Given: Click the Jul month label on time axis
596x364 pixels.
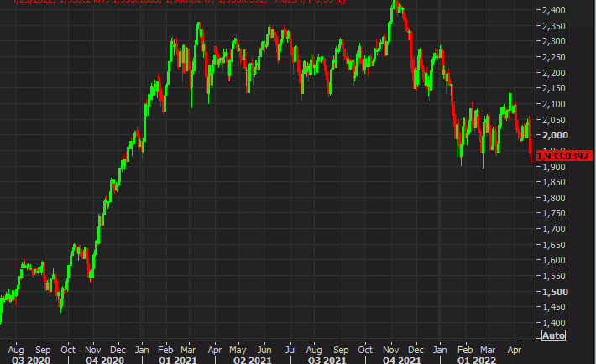Looking at the screenshot, I should (290, 347).
